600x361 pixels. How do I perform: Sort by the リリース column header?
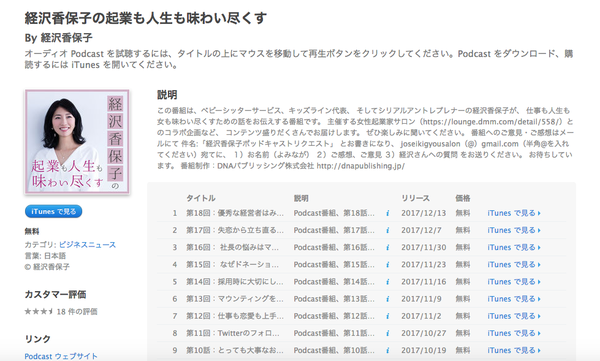pos(415,198)
